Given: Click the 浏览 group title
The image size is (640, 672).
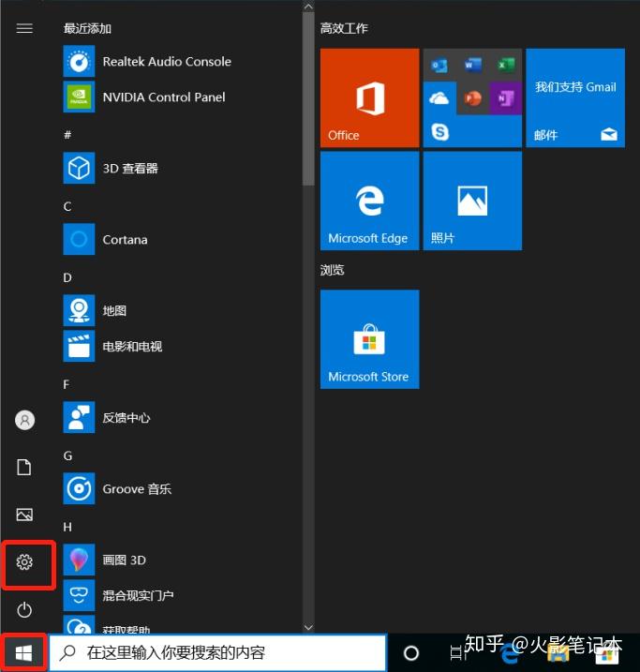Looking at the screenshot, I should coord(332,270).
